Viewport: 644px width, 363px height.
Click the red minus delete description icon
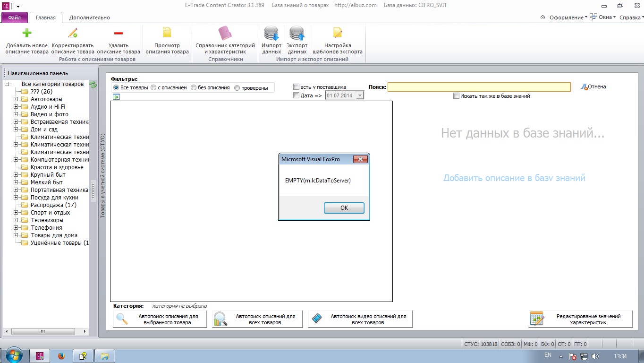(119, 33)
